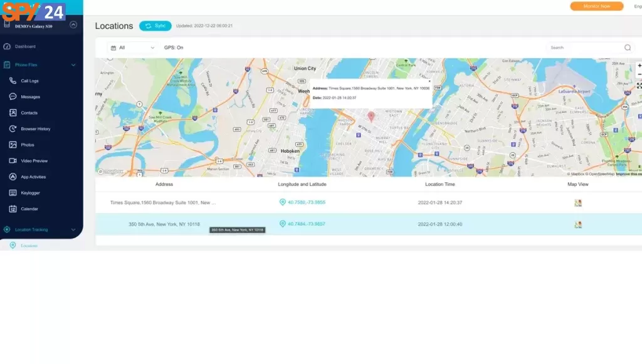The image size is (642, 364).
Task: Open the Dashboard menu item
Action: (x=25, y=46)
